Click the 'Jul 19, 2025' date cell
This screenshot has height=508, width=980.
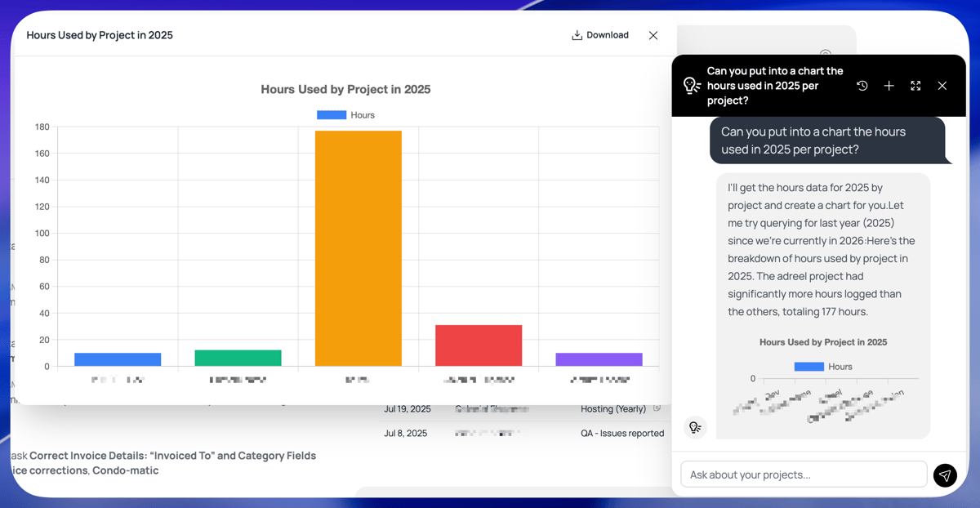point(408,408)
